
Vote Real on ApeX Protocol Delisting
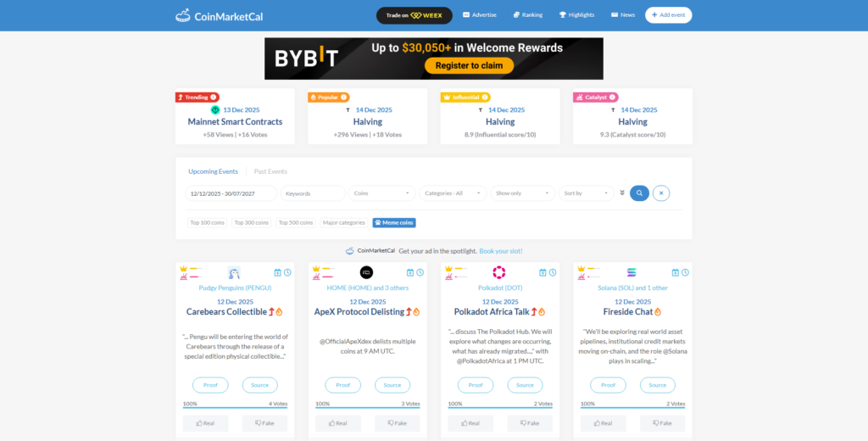[x=337, y=423]
